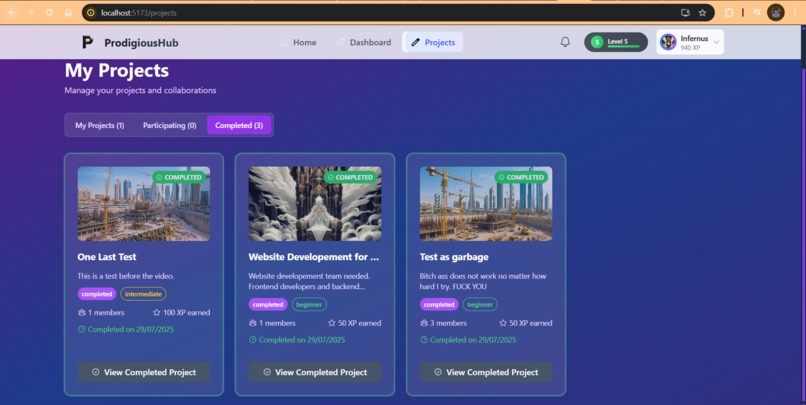Reload the page with refresh icon
The width and height of the screenshot is (806, 405).
tap(49, 12)
